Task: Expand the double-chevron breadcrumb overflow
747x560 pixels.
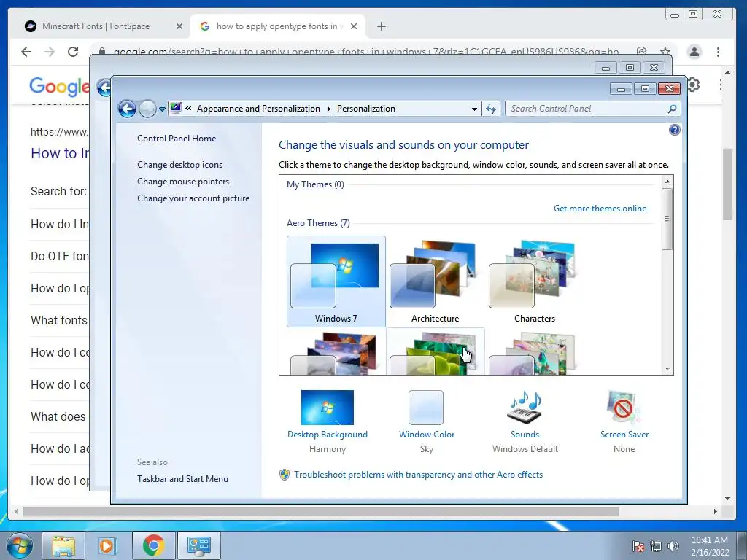Action: (x=188, y=108)
